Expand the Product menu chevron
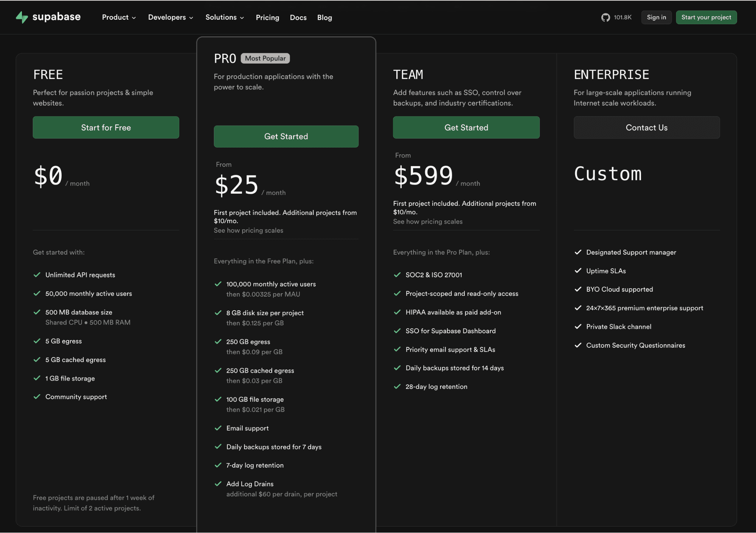 tap(134, 18)
